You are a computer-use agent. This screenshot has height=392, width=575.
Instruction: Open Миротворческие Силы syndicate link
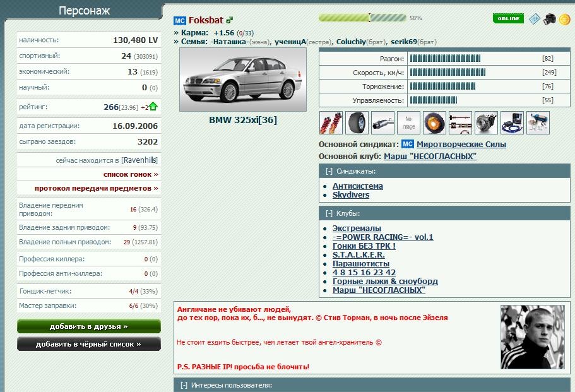pyautogui.click(x=461, y=145)
